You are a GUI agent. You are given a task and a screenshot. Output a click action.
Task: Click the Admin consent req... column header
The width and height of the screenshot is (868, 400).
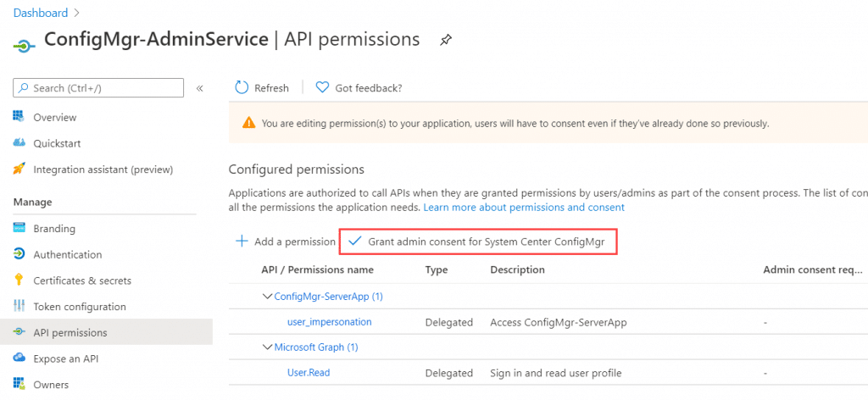(813, 270)
